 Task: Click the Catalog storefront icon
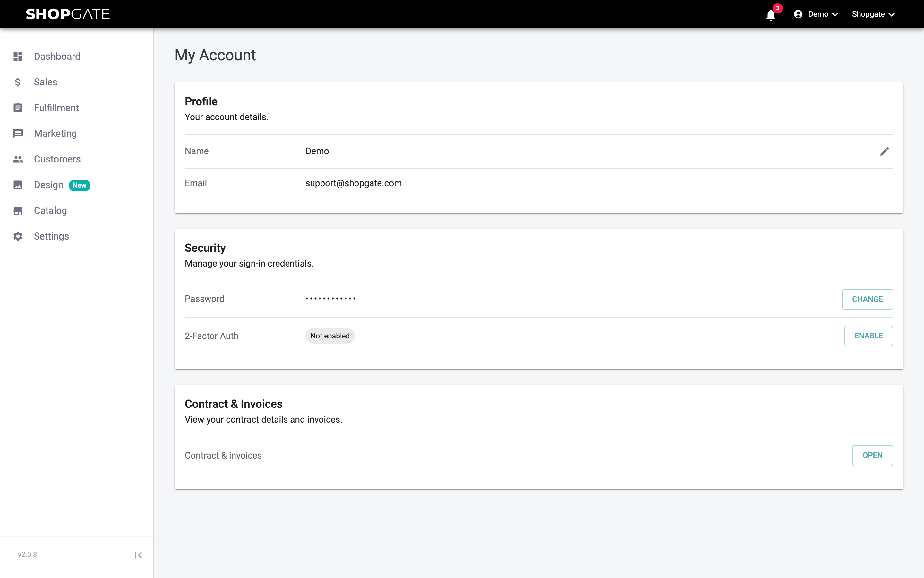(18, 211)
